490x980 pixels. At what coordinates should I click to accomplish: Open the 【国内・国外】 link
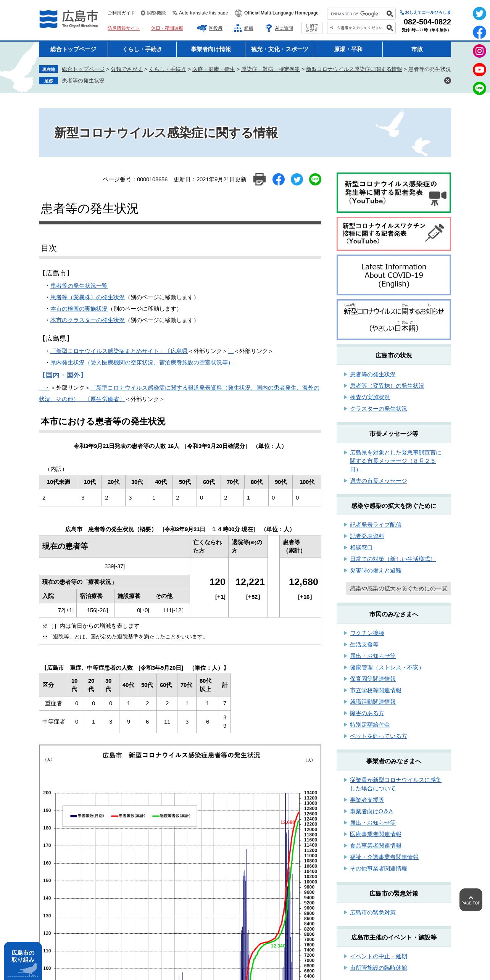coord(63,375)
